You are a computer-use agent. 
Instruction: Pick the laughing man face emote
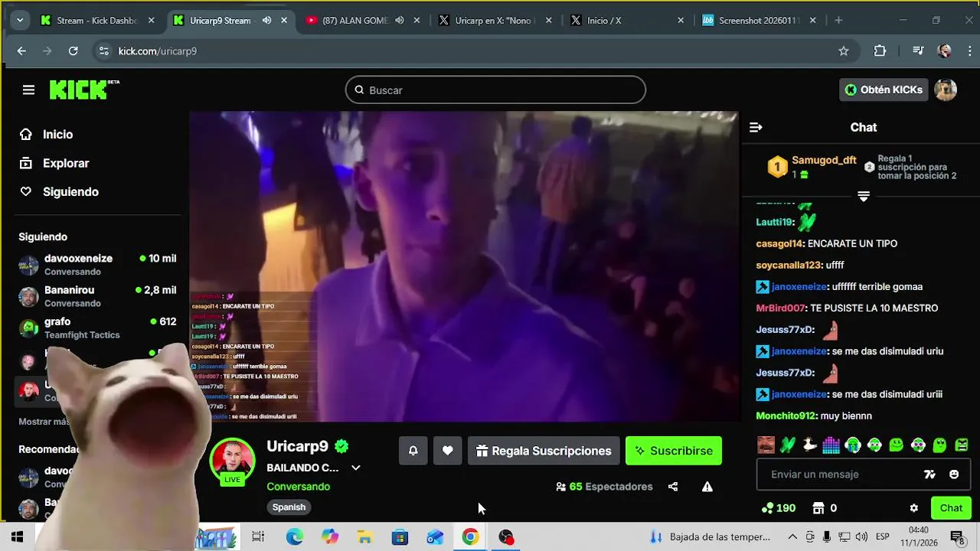coord(766,445)
